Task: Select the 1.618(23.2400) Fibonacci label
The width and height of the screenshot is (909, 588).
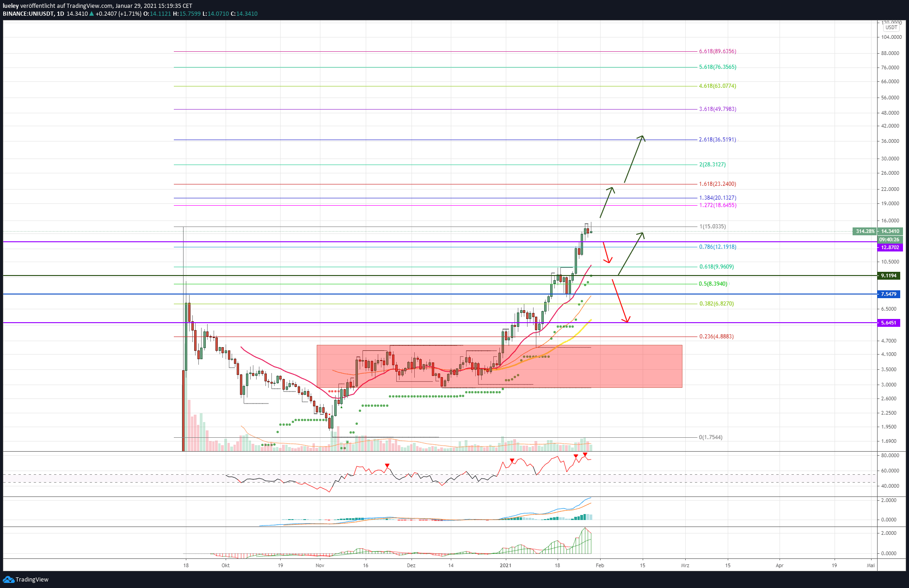Action: (718, 184)
